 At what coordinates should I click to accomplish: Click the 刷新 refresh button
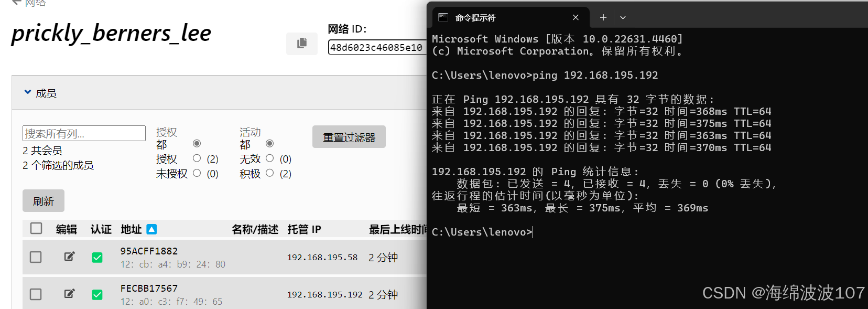tap(44, 201)
